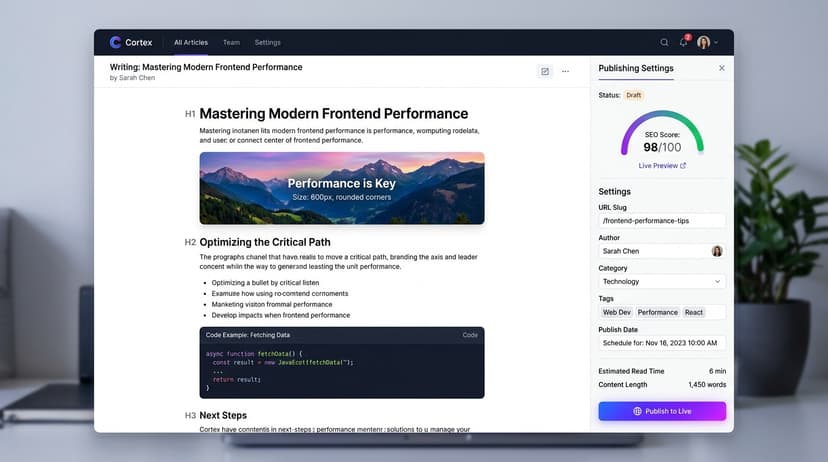Screen dimensions: 828x462
Task: Close the Publishing Settings panel
Action: point(722,68)
